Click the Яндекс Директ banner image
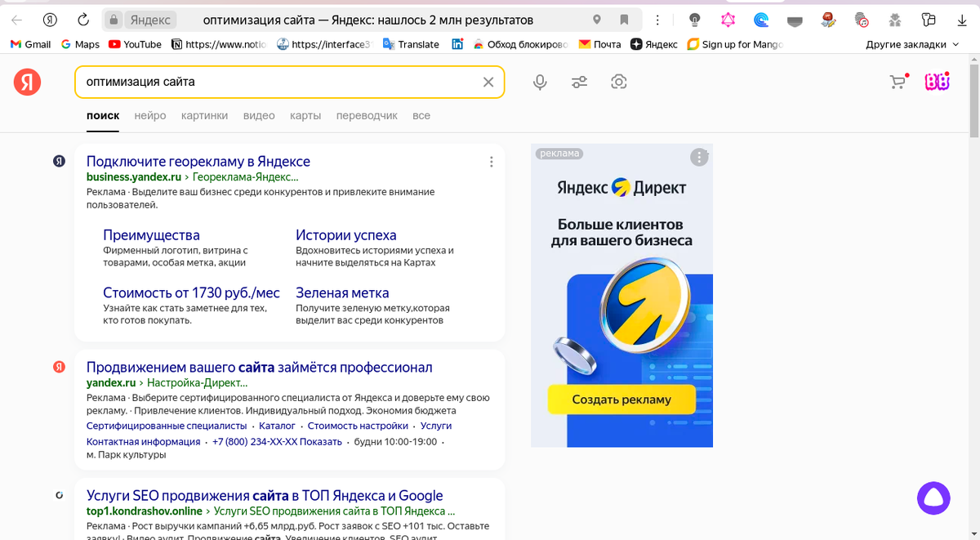Viewport: 980px width, 540px height. coord(621,296)
